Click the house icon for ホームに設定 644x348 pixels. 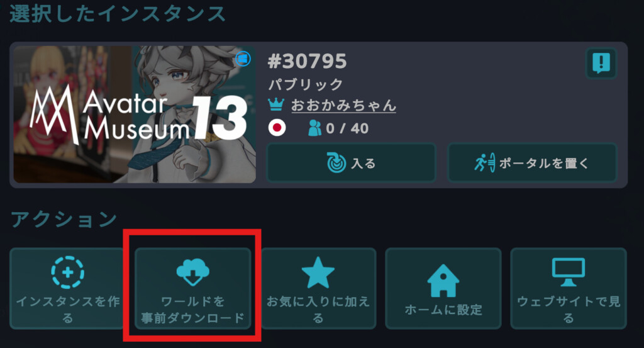point(443,281)
